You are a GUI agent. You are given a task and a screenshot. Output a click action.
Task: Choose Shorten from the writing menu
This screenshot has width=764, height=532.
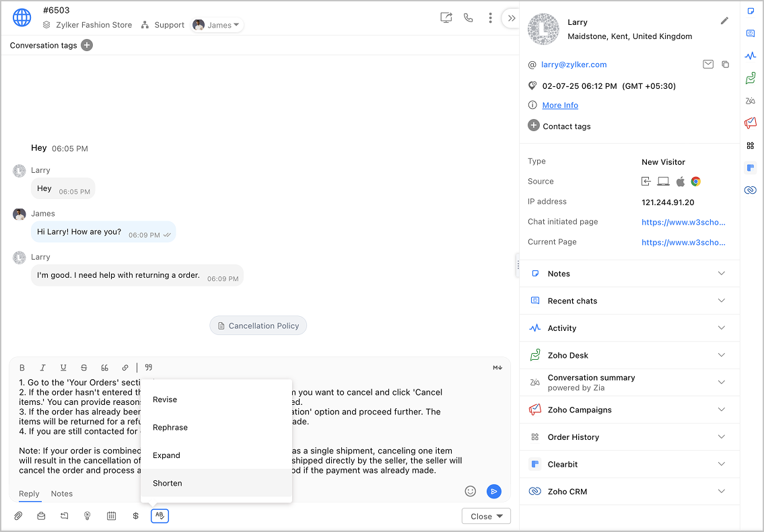[x=216, y=483]
